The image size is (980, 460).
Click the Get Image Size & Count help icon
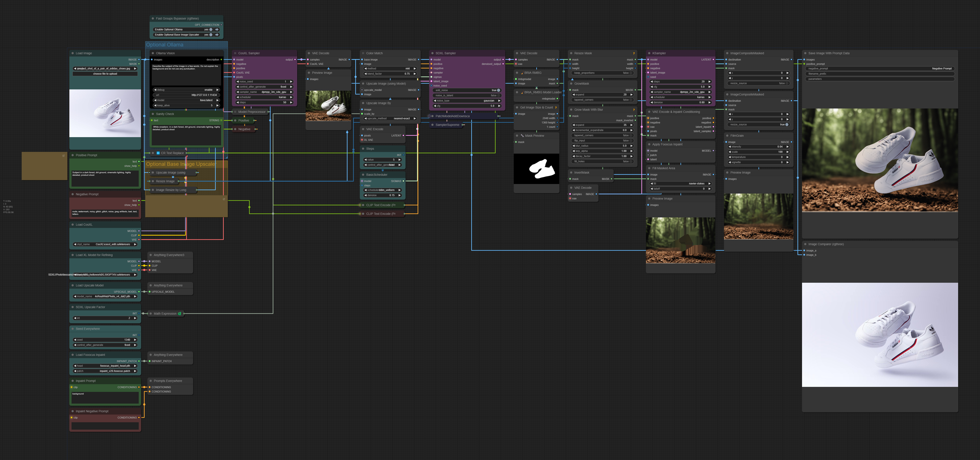[x=556, y=107]
